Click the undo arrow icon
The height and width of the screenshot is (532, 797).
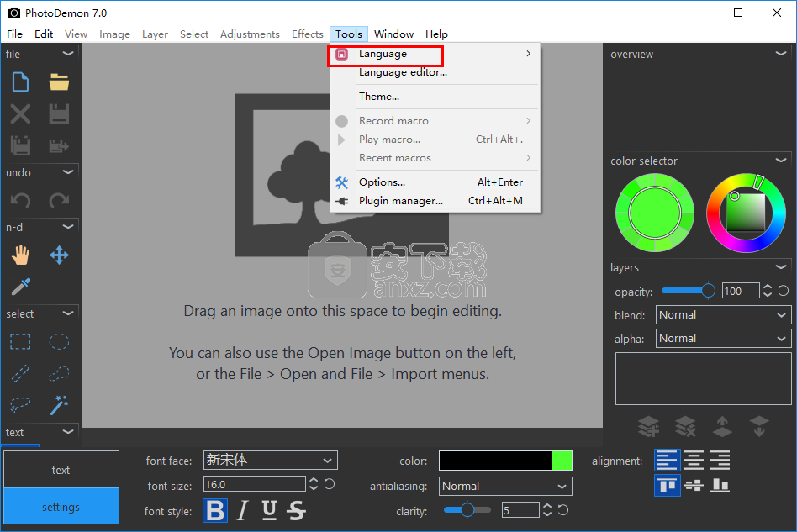[20, 201]
